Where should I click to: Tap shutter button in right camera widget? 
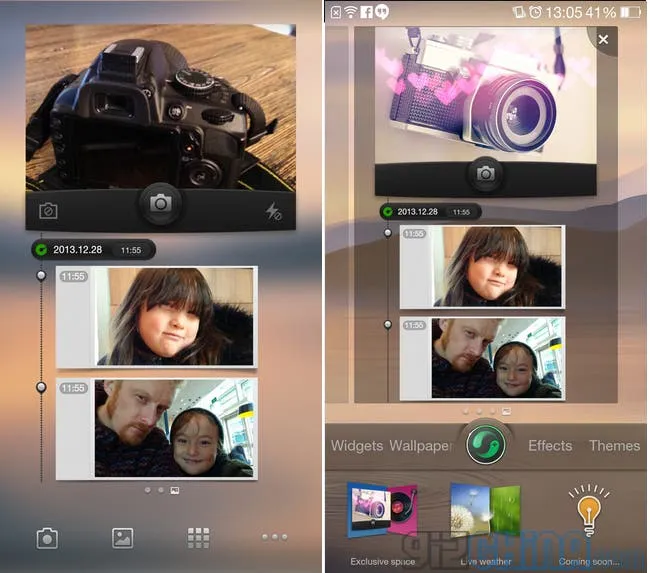point(485,174)
